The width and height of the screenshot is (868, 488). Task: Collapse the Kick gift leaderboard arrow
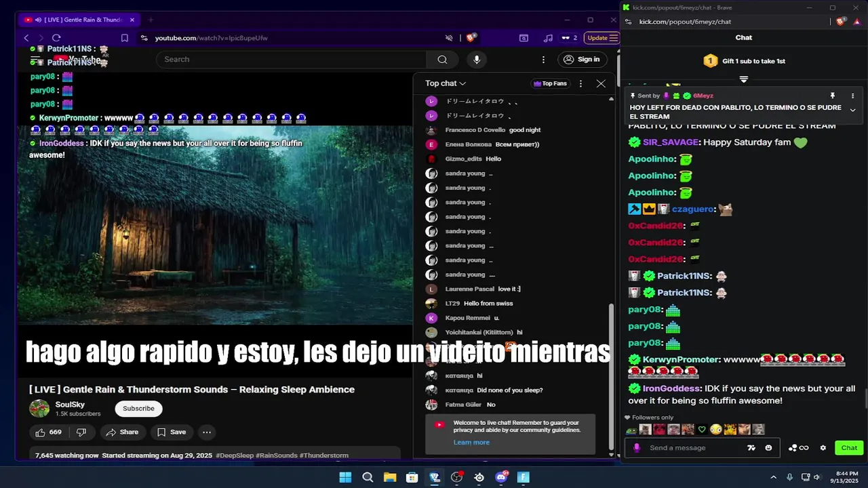pyautogui.click(x=744, y=79)
